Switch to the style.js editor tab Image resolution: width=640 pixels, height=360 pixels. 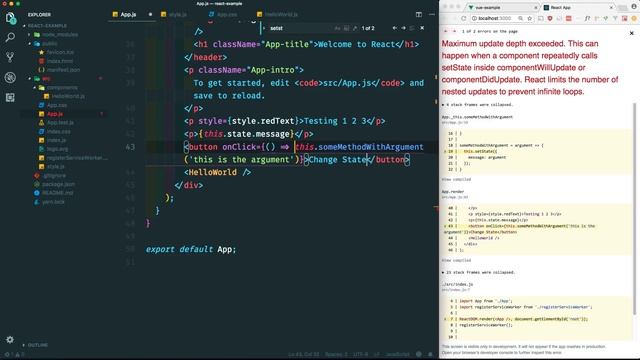pos(178,14)
